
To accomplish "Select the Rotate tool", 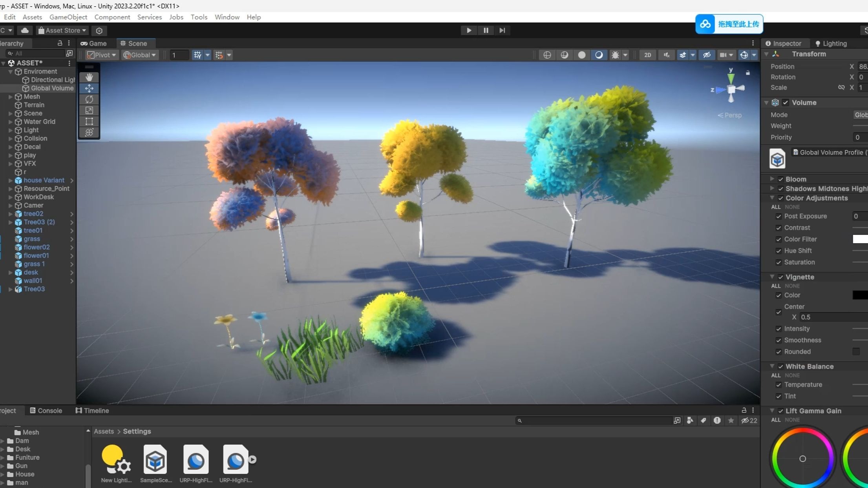I will 89,99.
